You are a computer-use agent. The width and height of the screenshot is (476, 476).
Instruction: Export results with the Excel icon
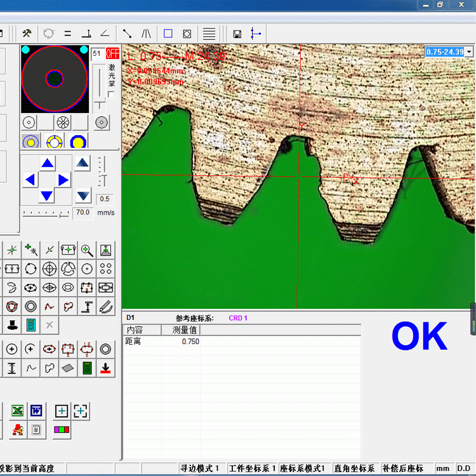17,411
